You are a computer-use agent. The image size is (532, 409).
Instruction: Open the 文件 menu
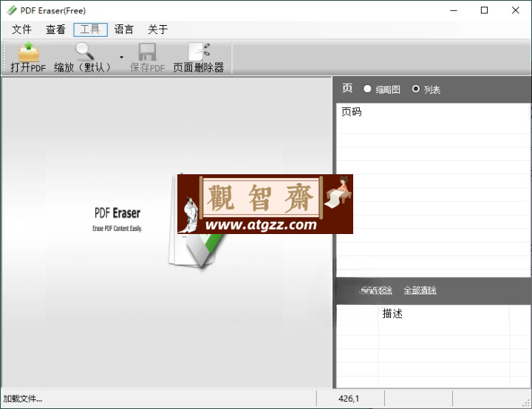pos(21,30)
